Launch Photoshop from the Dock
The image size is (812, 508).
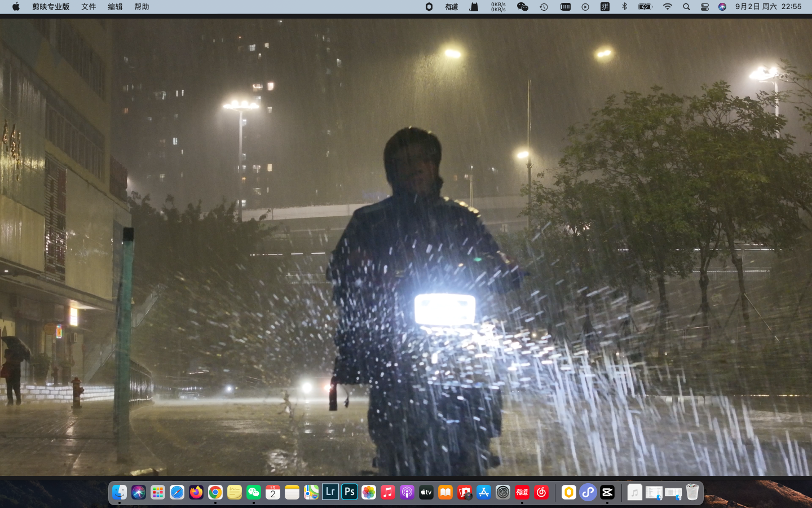coord(350,492)
